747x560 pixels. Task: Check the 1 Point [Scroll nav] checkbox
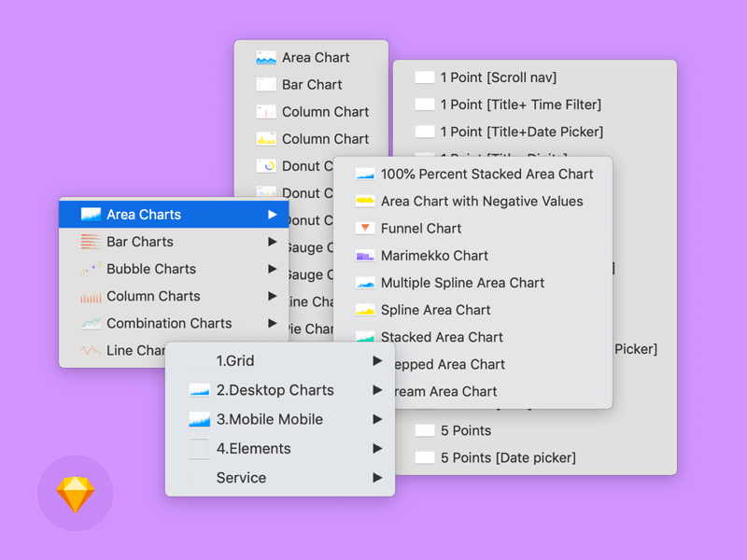pos(425,77)
